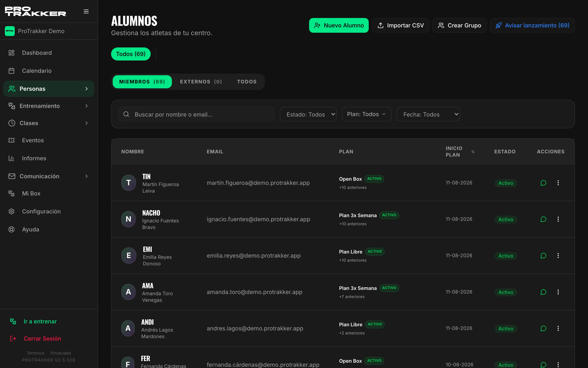Open Informes from sidebar

[49, 158]
